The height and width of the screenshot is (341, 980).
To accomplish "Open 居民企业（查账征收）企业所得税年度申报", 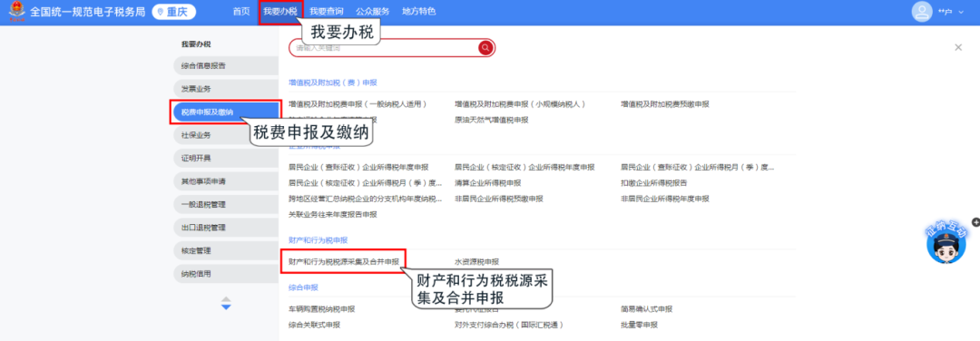I will coord(358,168).
